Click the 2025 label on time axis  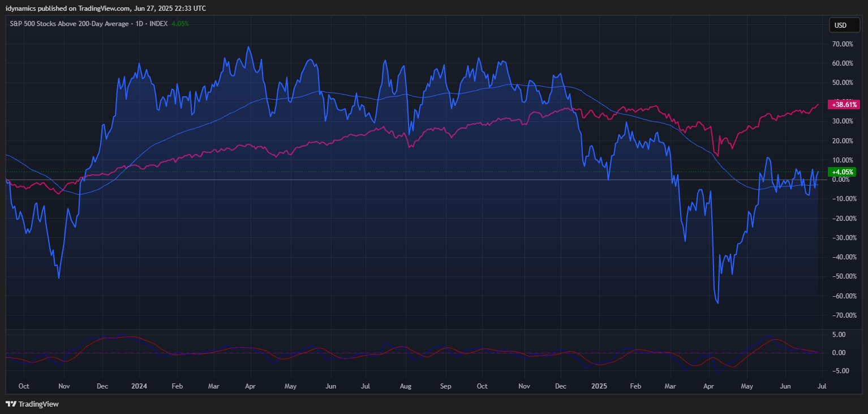pos(599,386)
